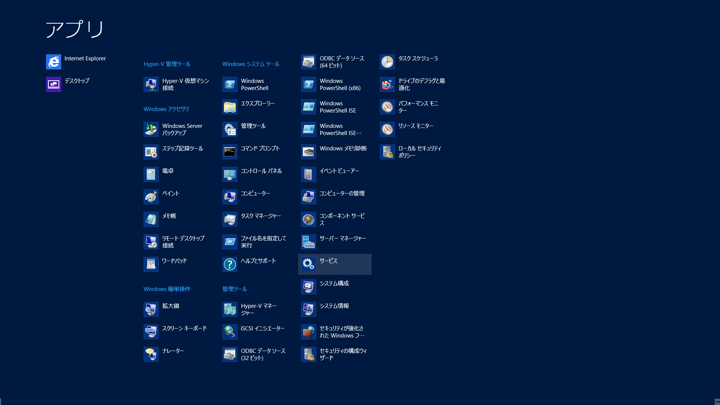Open コンピューターの管理
The image size is (720, 405).
point(335,197)
